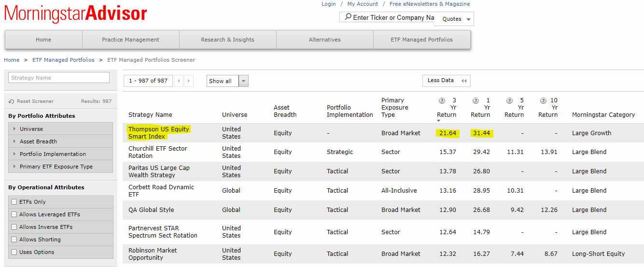
Task: Click help icon for 5 Yr Return
Action: point(509,100)
